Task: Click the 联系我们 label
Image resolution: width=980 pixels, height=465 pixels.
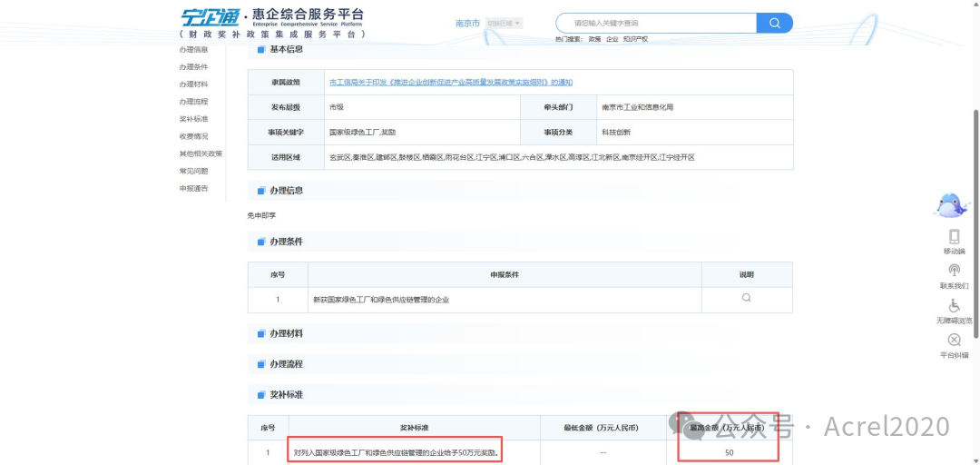Action: click(x=954, y=285)
